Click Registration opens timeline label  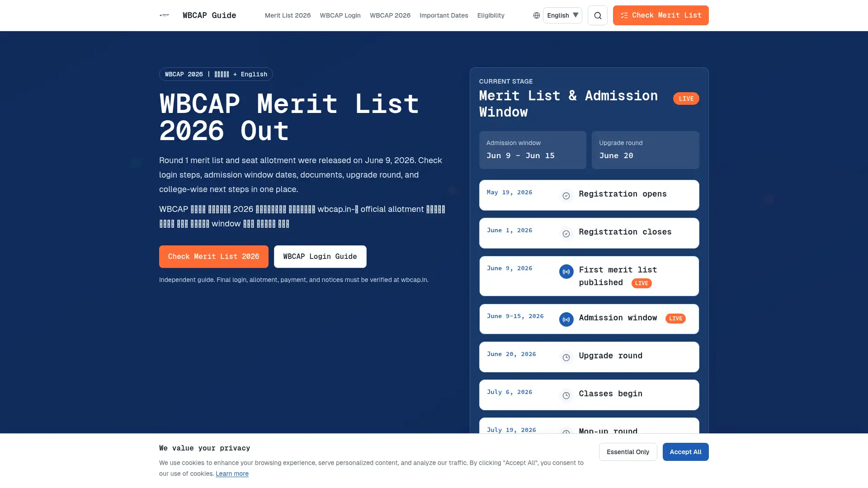(x=623, y=194)
